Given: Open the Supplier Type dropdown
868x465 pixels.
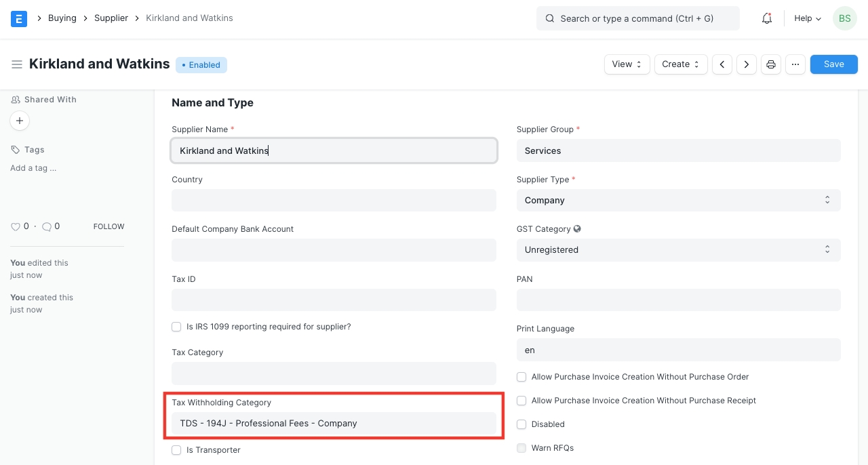Looking at the screenshot, I should pos(678,200).
